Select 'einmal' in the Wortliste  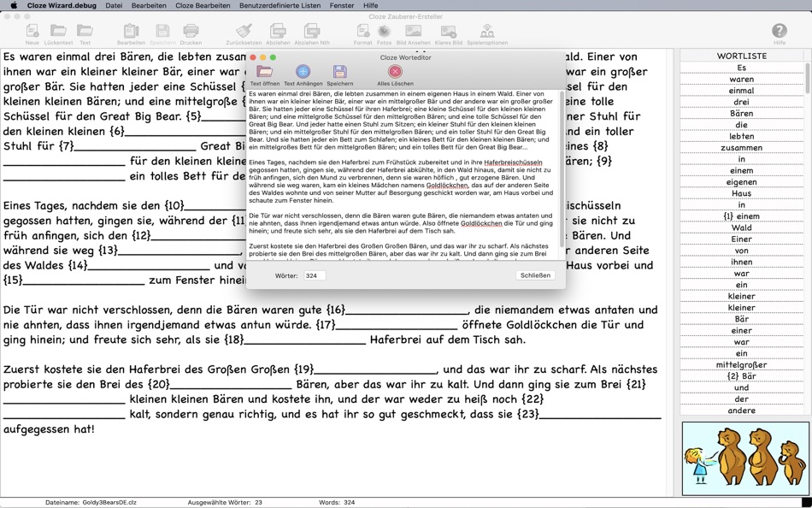[742, 91]
